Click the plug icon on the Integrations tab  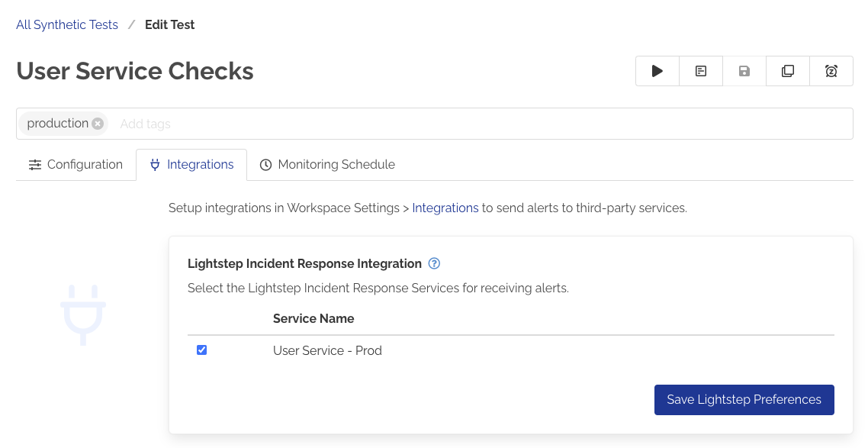point(155,164)
